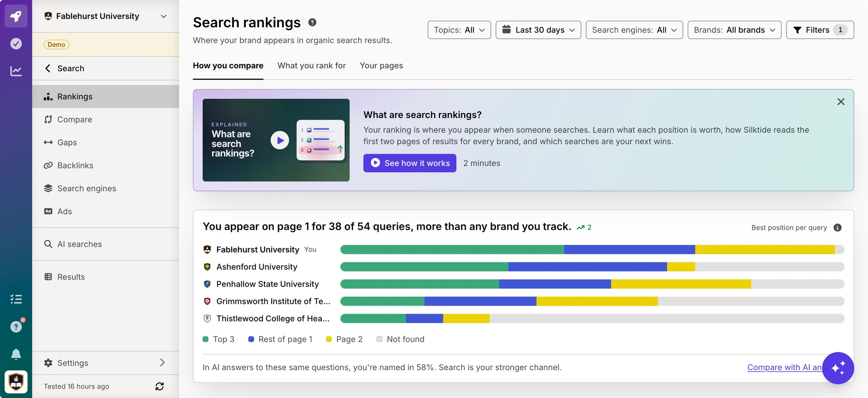This screenshot has width=868, height=398.
Task: Switch to the Your pages tab
Action: [381, 66]
